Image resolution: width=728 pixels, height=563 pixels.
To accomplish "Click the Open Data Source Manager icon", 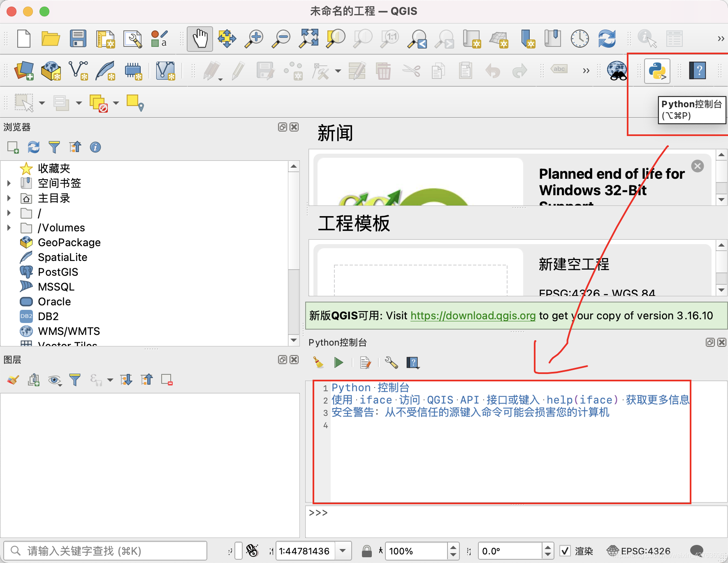I will click(24, 71).
